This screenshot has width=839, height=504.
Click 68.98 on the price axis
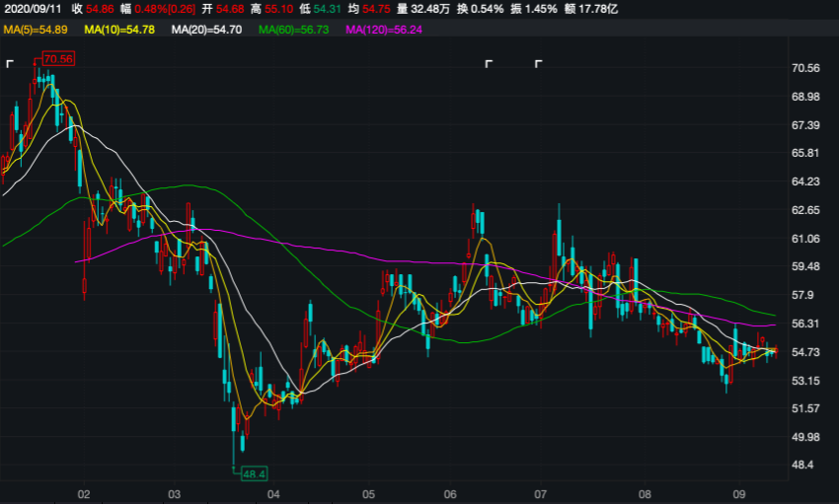[805, 97]
